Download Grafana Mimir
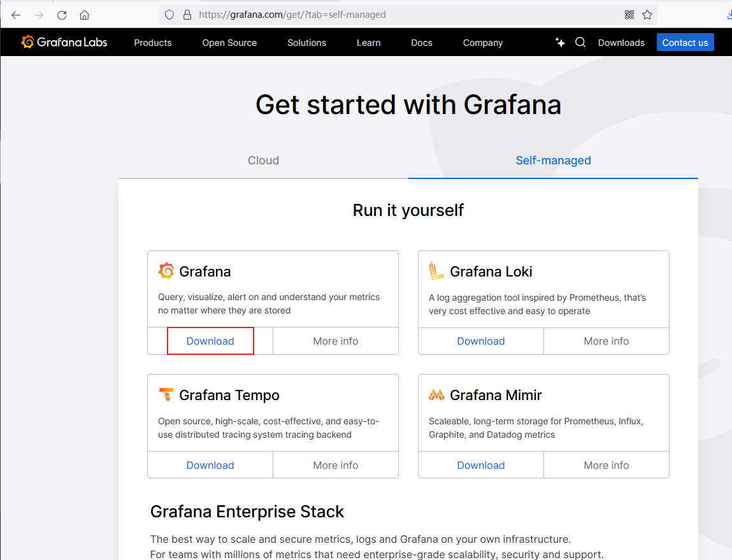Viewport: 732px width, 560px height. coord(480,465)
